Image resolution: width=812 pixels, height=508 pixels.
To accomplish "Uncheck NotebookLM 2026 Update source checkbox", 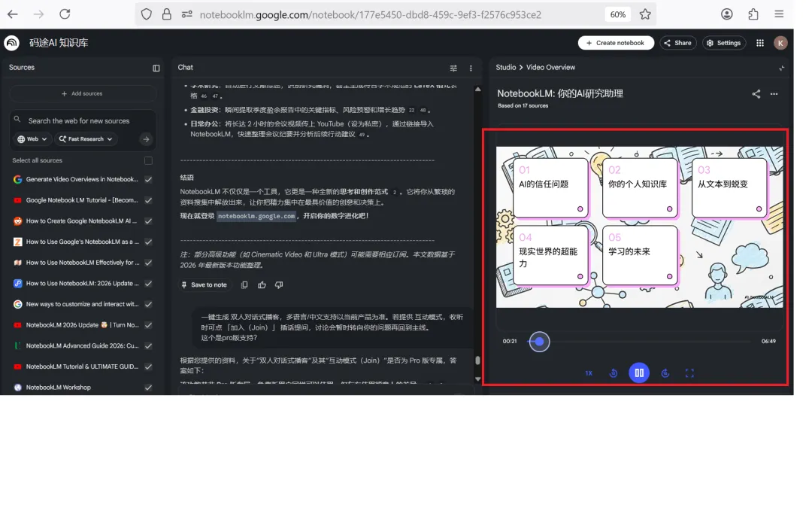I will pos(148,325).
